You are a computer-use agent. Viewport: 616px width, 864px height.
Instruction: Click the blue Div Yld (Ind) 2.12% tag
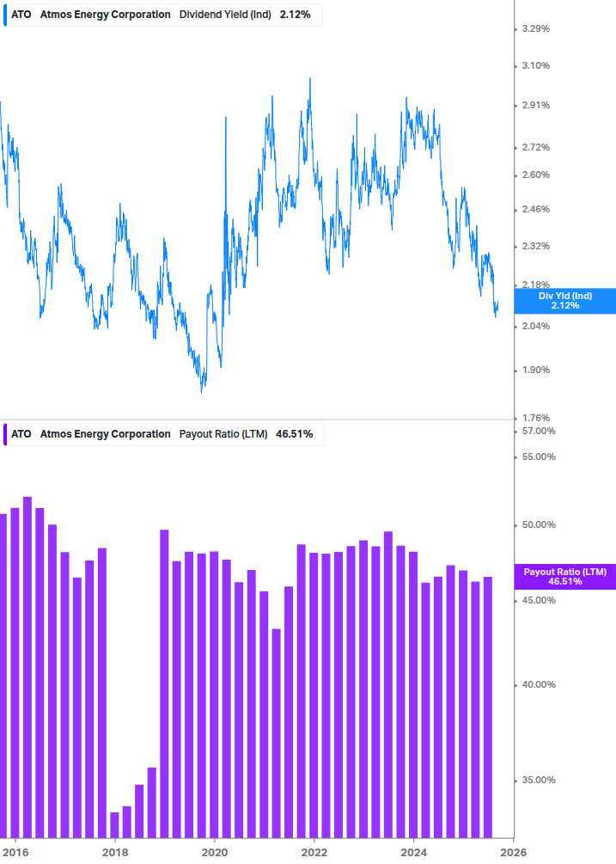[x=564, y=301]
